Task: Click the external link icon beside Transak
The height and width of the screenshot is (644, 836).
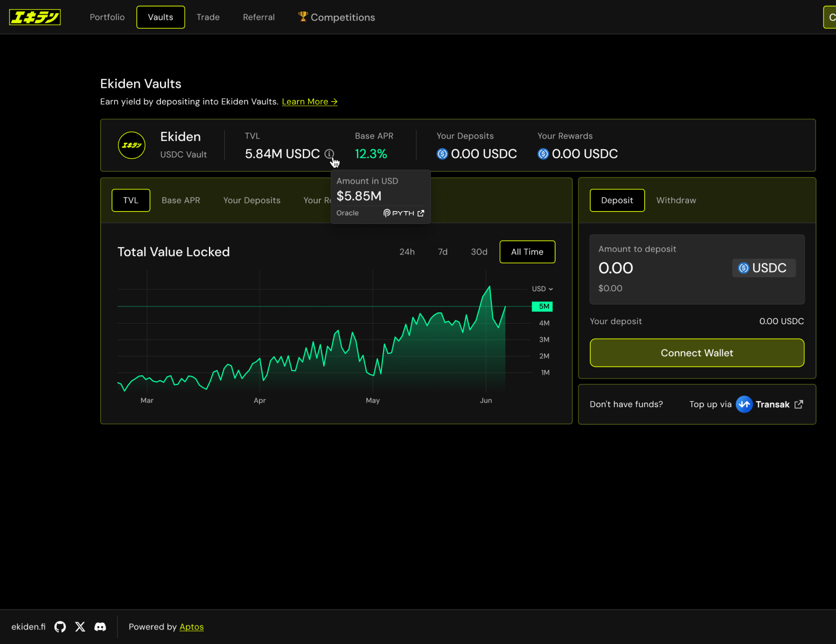Action: (x=799, y=404)
